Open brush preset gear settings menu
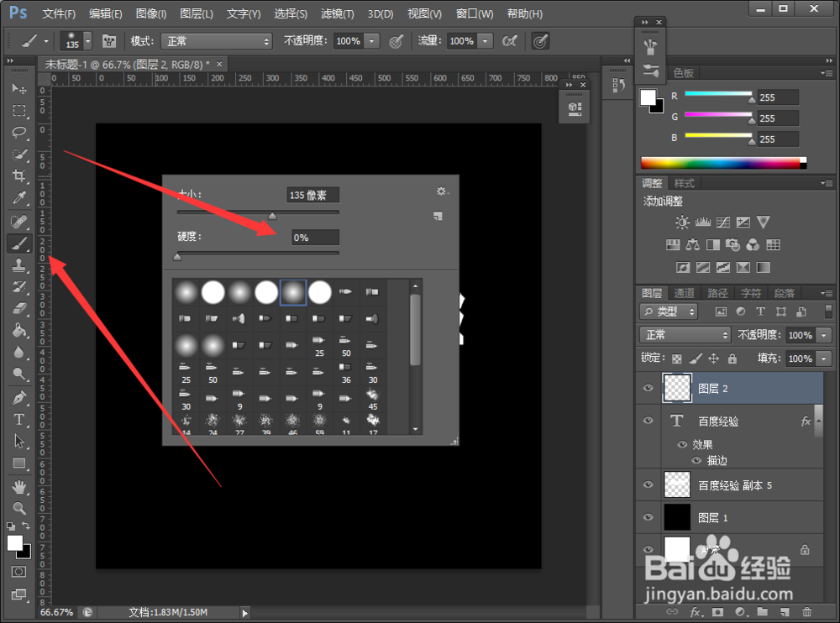Viewport: 840px width, 623px height. (x=442, y=191)
